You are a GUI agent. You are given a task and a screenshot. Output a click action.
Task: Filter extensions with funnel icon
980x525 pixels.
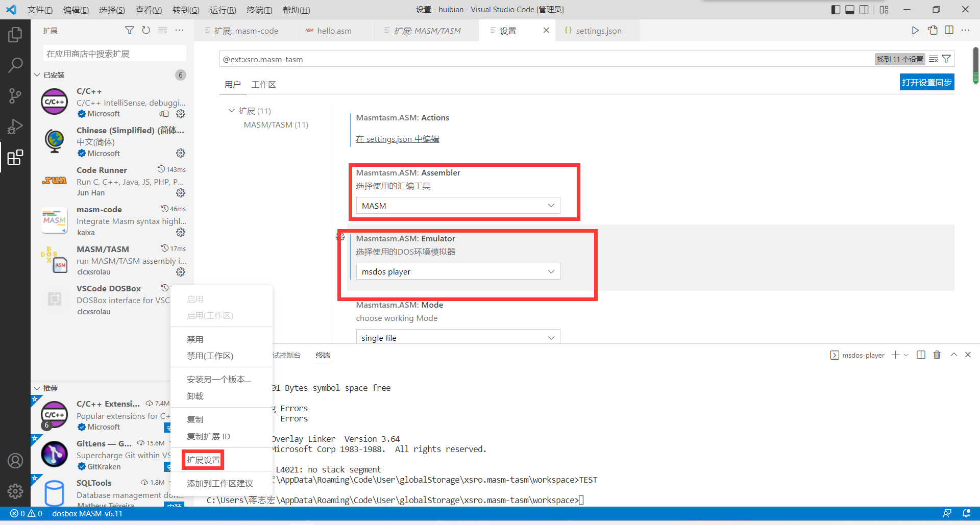coord(130,31)
